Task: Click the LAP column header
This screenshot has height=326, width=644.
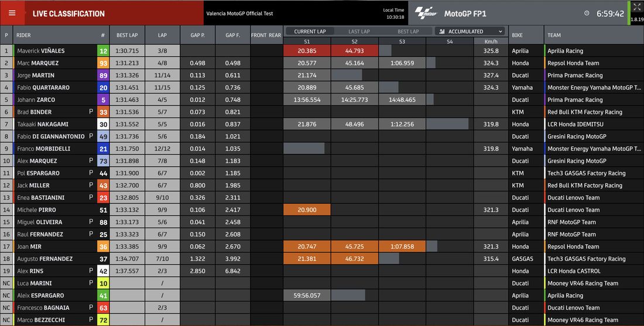Action: 162,35
